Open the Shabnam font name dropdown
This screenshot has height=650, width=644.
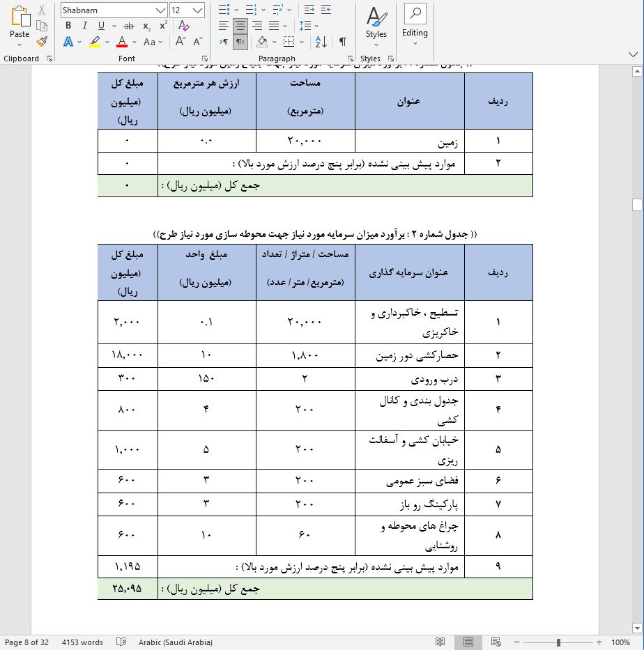(160, 10)
